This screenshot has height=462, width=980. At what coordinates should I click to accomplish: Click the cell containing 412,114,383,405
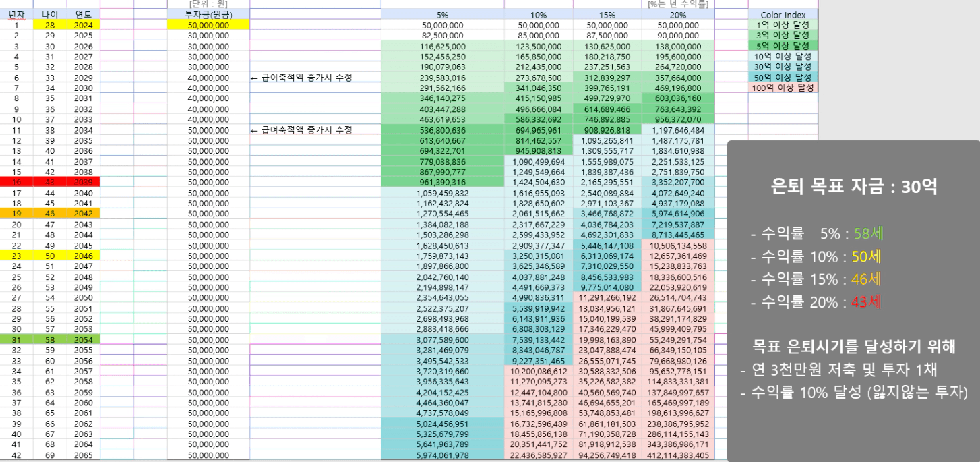point(677,455)
